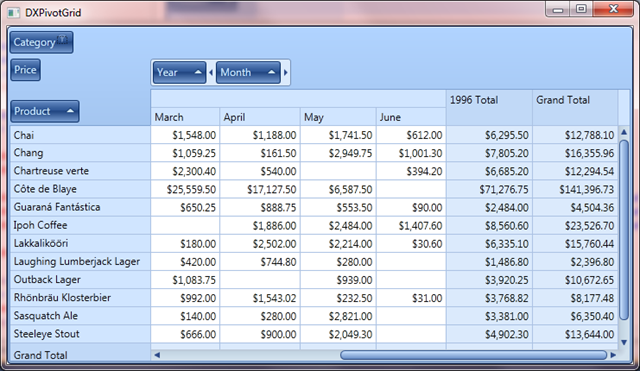Select the 1996 Total column header

(489, 108)
